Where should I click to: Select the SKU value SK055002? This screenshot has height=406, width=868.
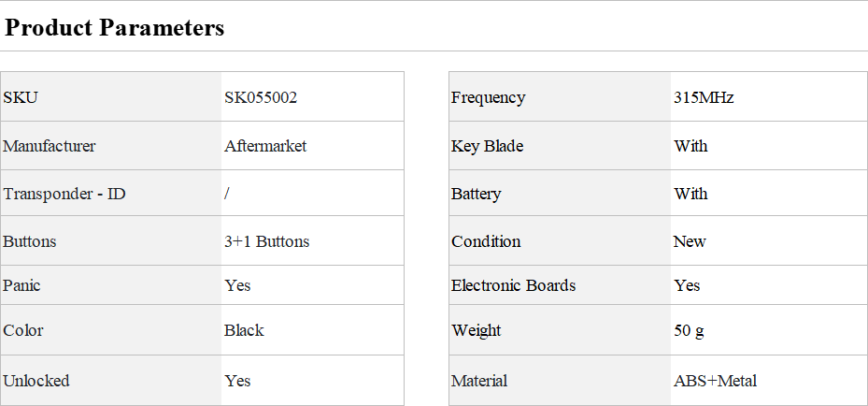click(x=261, y=97)
